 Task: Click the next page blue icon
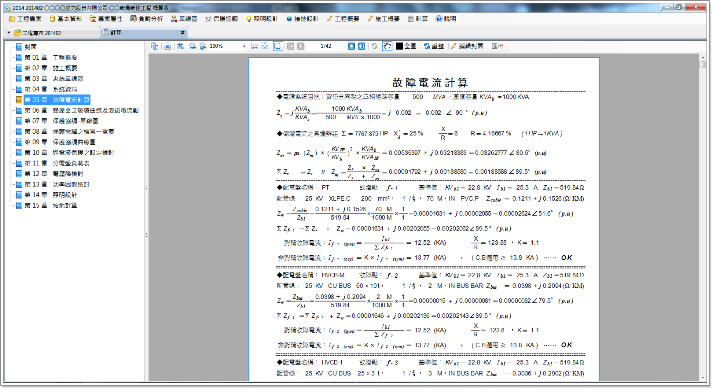click(x=351, y=46)
